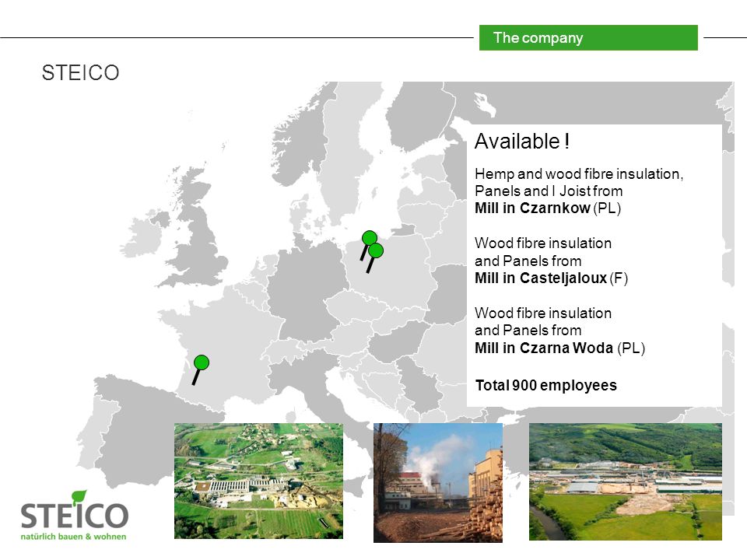Click the green map pin in southwest France
Image resolution: width=747 pixels, height=560 pixels.
click(202, 363)
